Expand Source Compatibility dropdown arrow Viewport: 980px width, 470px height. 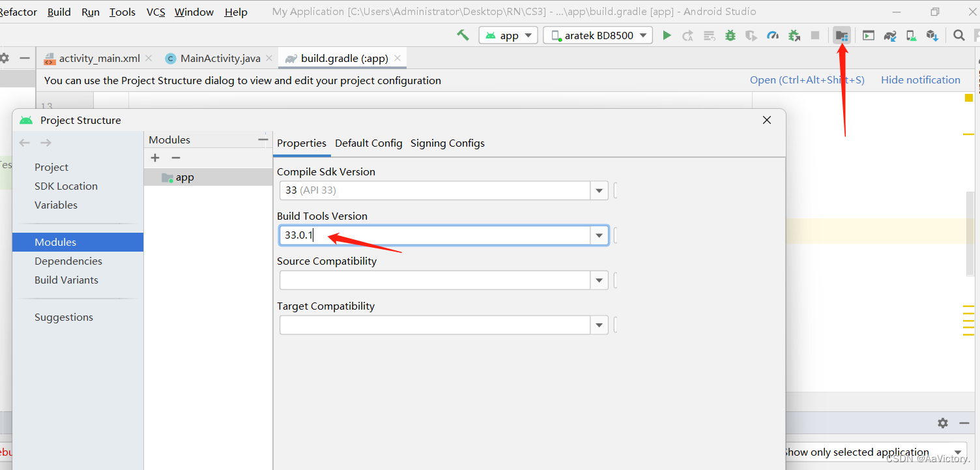599,280
